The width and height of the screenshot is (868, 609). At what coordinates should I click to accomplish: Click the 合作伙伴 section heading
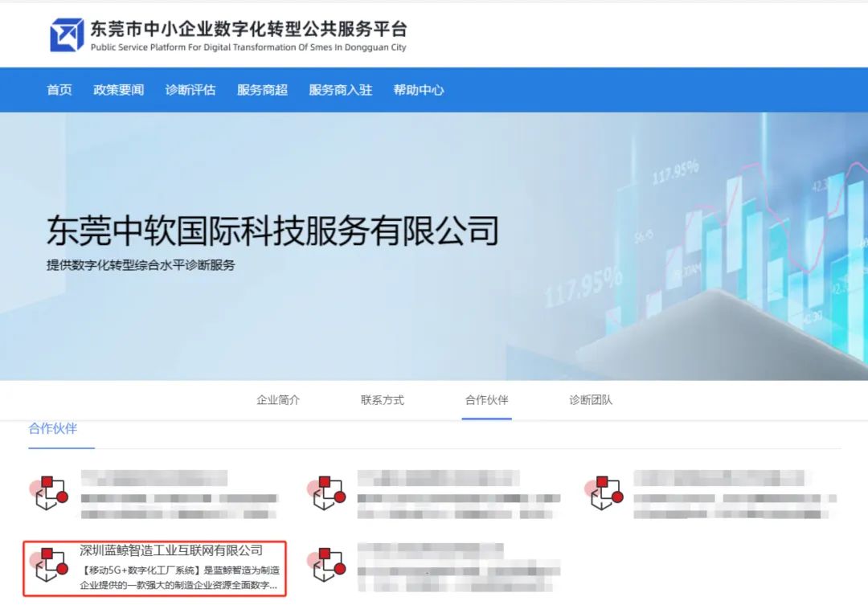(52, 428)
